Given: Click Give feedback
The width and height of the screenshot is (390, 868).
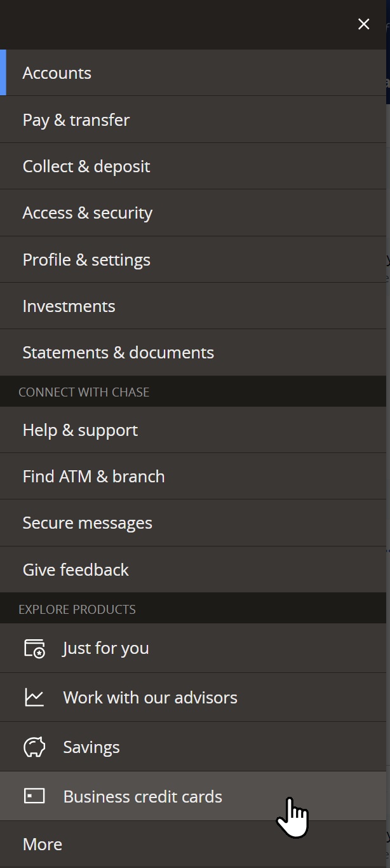Looking at the screenshot, I should pyautogui.click(x=76, y=570).
